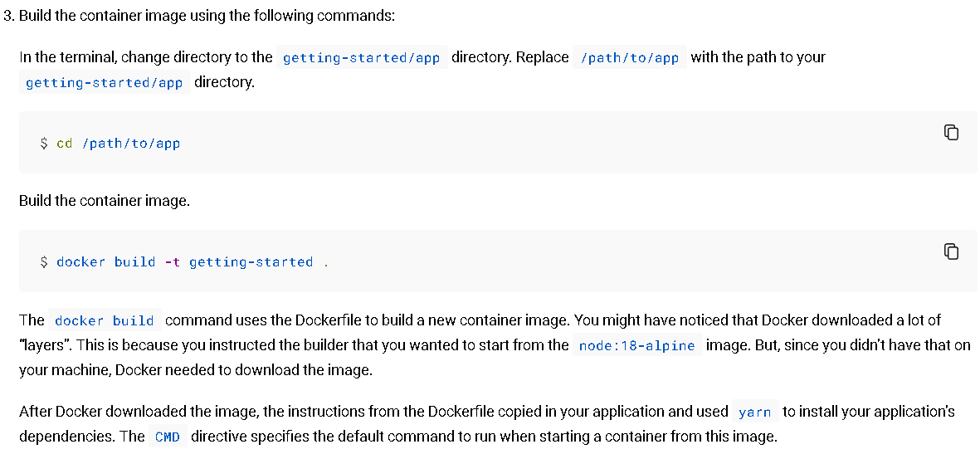
Task: Click the cd /path/to/app code line
Action: 110,144
